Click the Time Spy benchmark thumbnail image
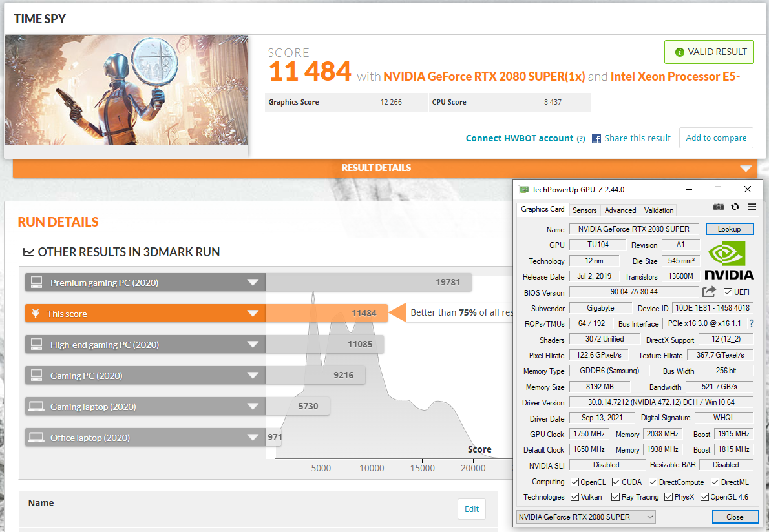The image size is (769, 532). [127, 90]
